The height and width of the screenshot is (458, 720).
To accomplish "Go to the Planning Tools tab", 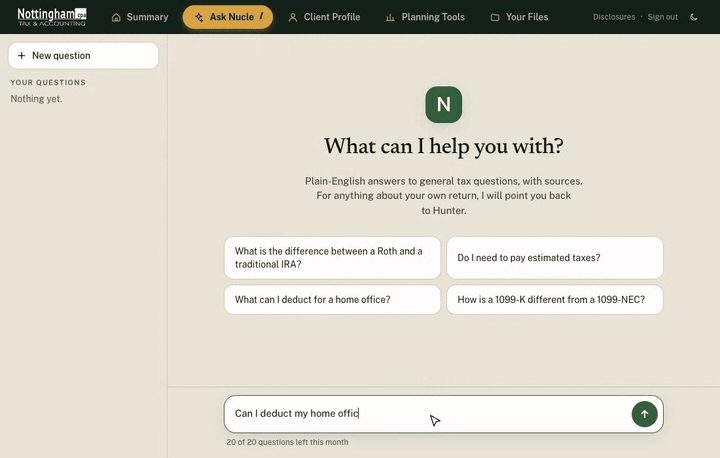I will (x=425, y=17).
